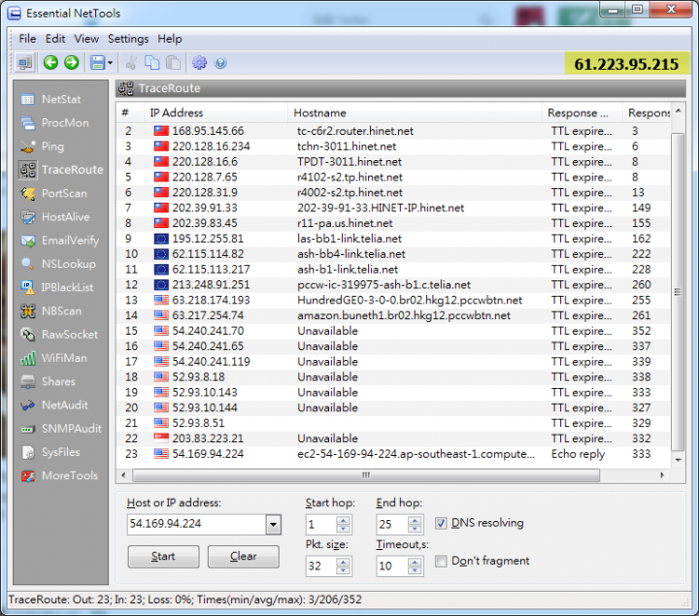Select row las-bb1-link.telia.net

[x=393, y=239]
